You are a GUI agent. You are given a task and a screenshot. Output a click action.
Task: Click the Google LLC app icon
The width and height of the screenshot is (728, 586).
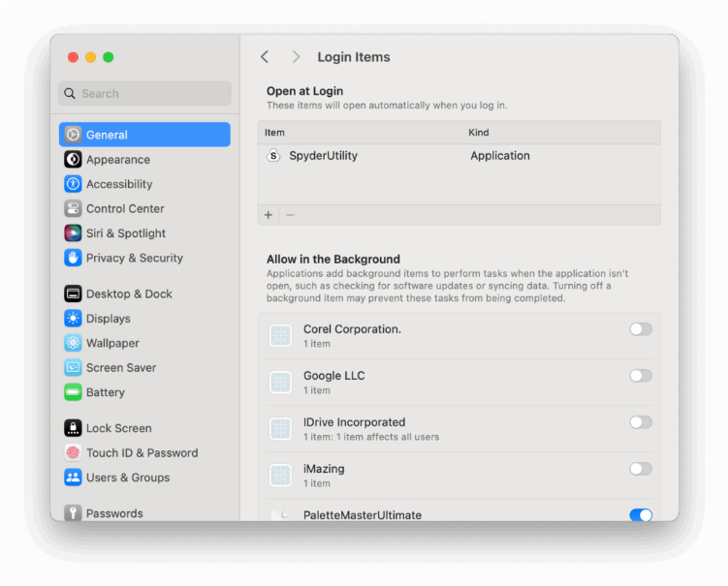[280, 383]
